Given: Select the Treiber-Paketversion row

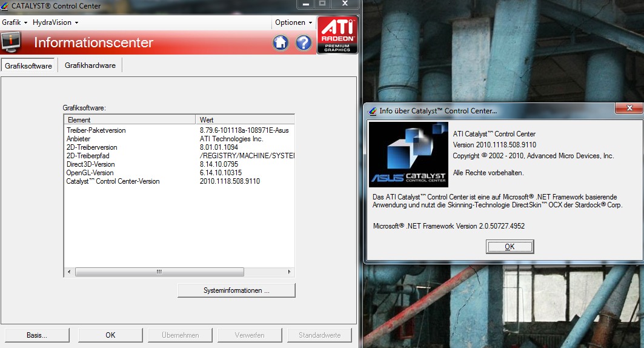Looking at the screenshot, I should pyautogui.click(x=179, y=130).
